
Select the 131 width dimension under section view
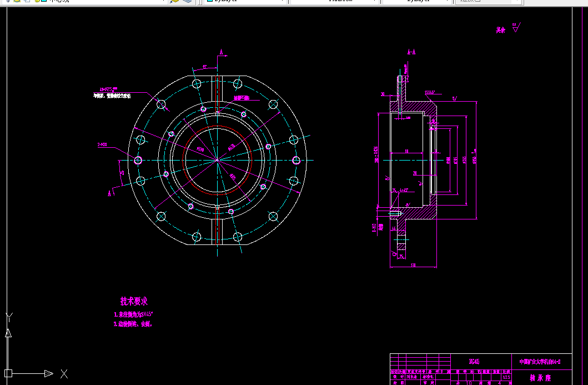[413, 266]
